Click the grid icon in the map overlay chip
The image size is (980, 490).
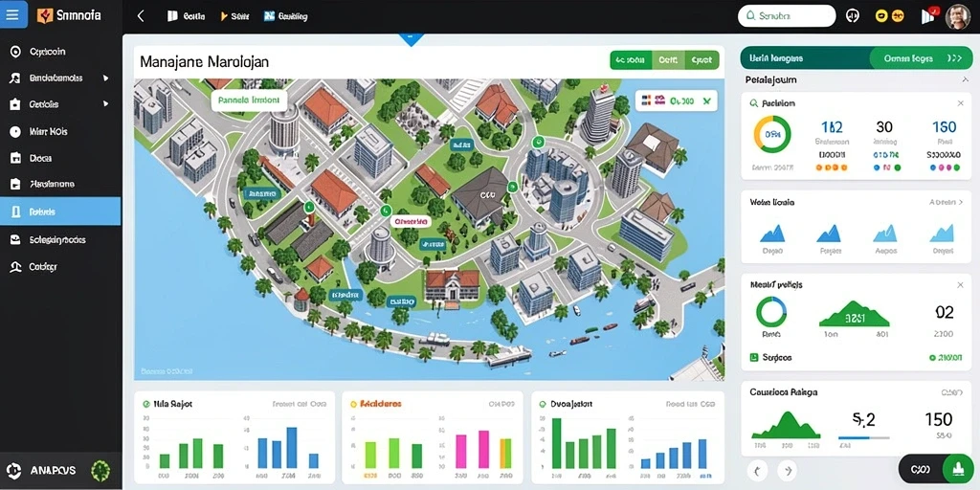click(x=646, y=100)
